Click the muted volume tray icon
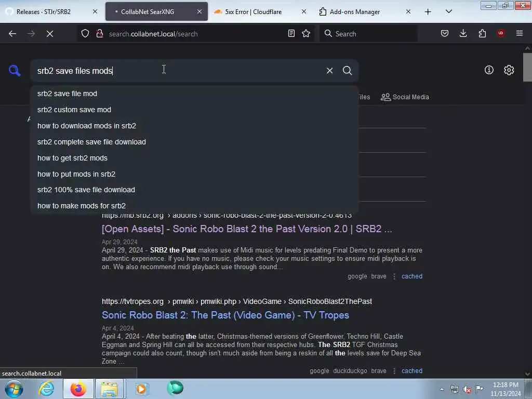532x399 pixels. pyautogui.click(x=467, y=389)
